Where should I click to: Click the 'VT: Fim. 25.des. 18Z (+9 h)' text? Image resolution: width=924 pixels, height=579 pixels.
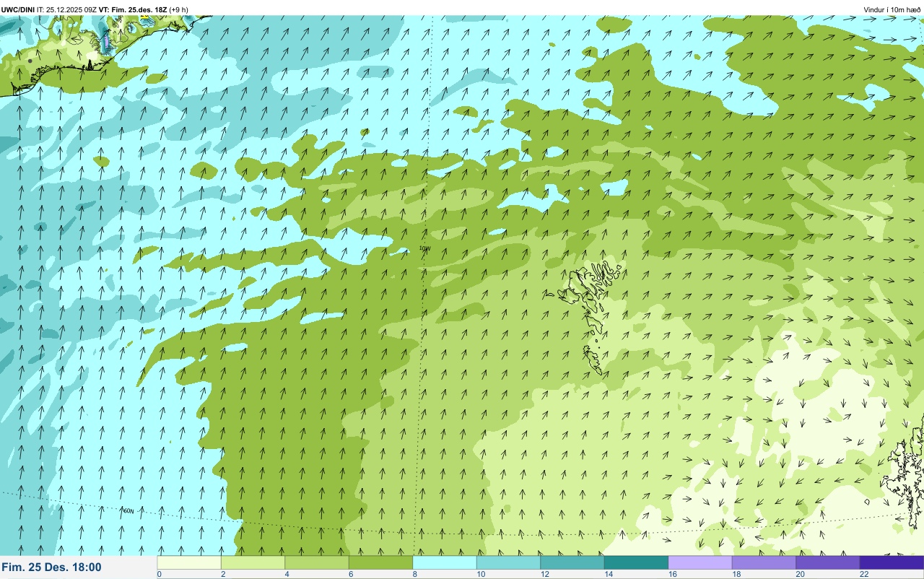click(x=144, y=9)
